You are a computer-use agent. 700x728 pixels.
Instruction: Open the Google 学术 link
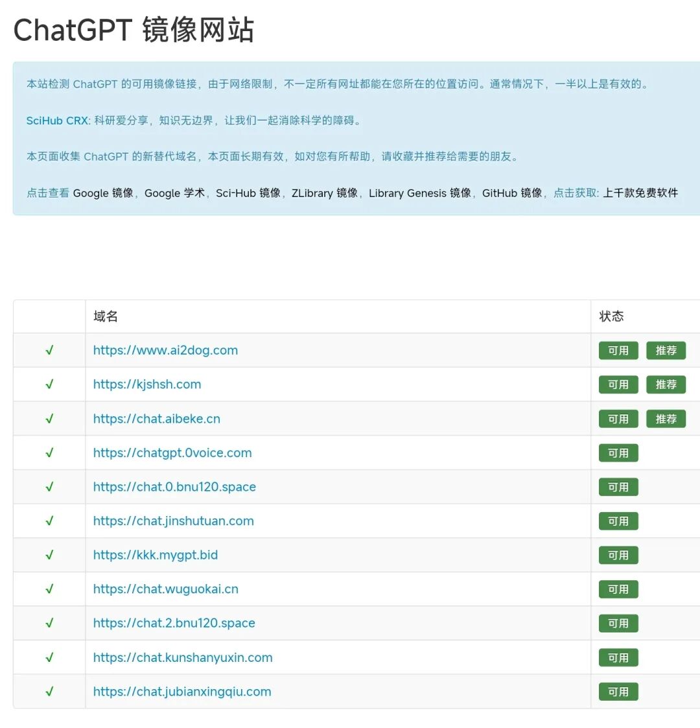click(x=174, y=193)
